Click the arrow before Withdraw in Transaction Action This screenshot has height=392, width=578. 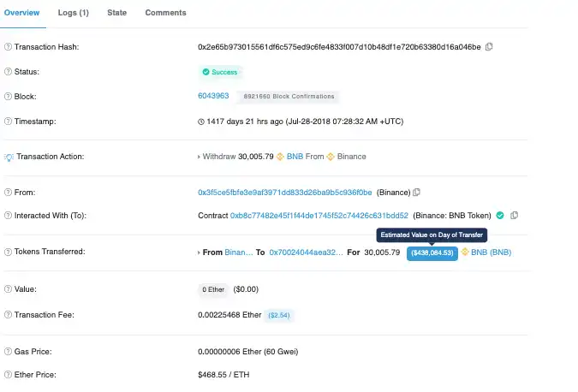tap(199, 157)
